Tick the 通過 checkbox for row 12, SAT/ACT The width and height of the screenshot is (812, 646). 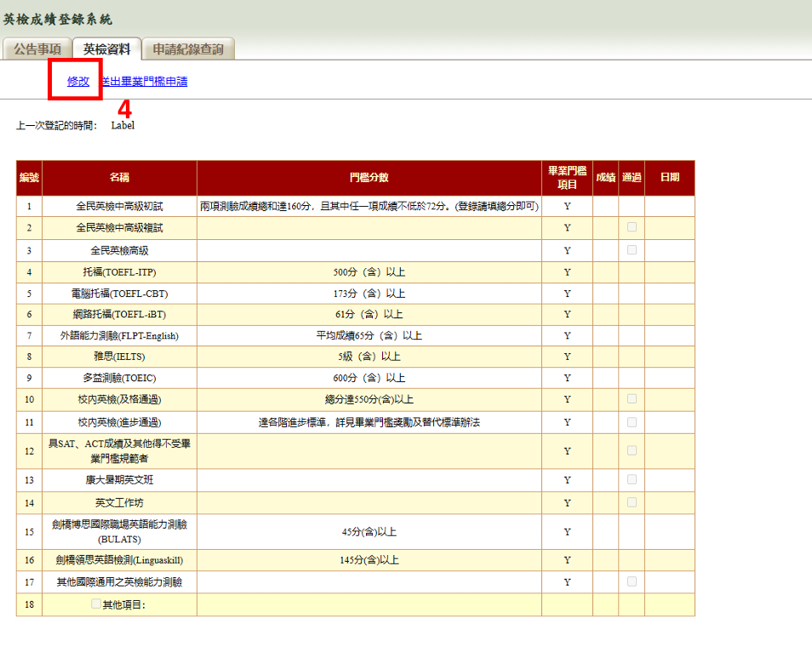632,450
